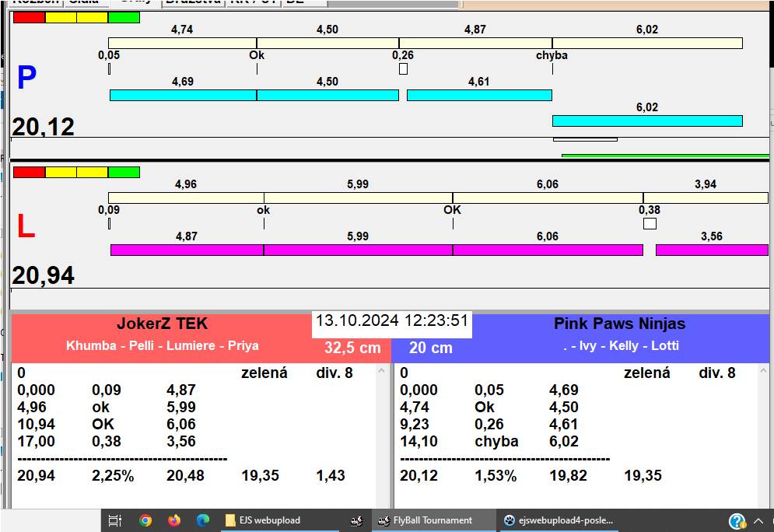Toggle the 0,26 pass box in lane P
The width and height of the screenshot is (774, 532).
point(403,69)
